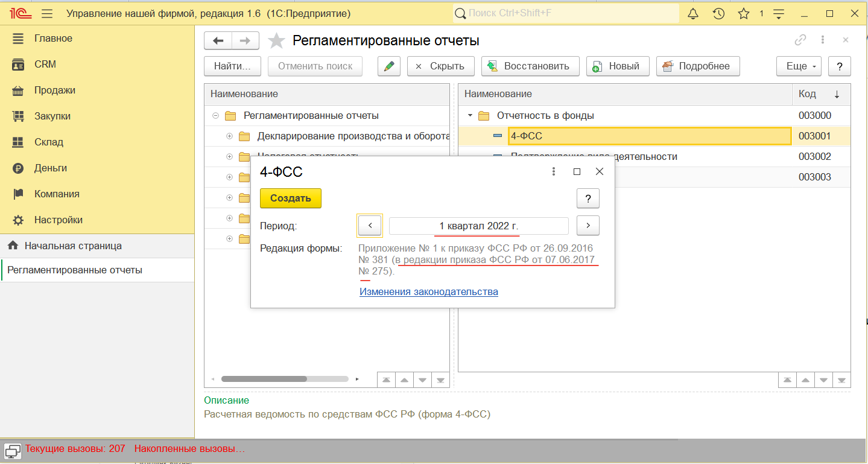Open favorites star in title bar
868x464 pixels.
[x=744, y=13]
